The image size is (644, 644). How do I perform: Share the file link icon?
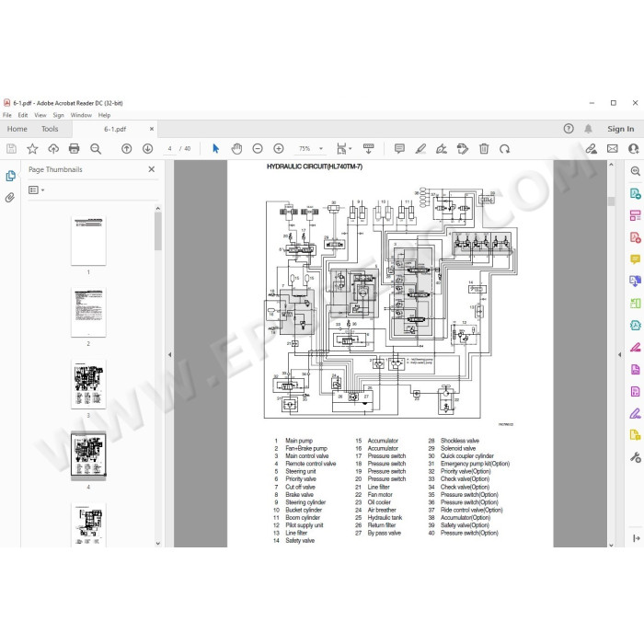pos(591,149)
